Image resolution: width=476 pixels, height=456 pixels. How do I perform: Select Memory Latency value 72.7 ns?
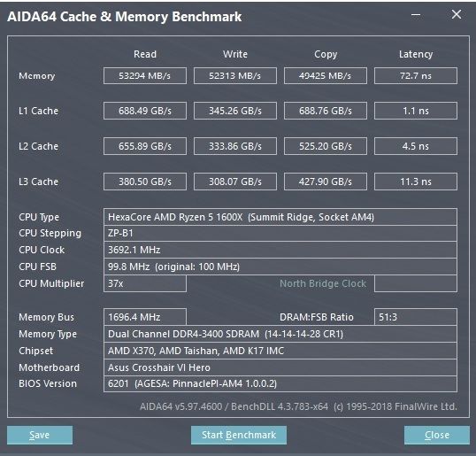(416, 75)
